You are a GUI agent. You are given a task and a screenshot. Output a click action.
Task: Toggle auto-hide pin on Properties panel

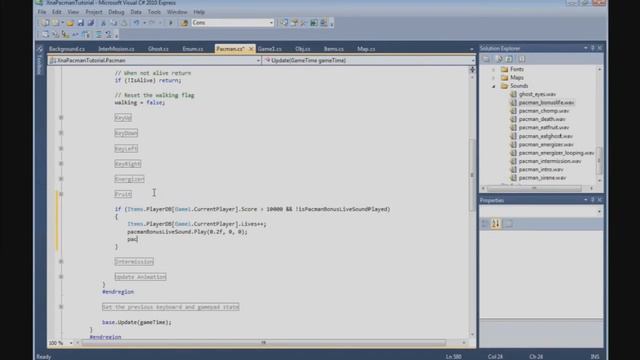click(x=592, y=200)
